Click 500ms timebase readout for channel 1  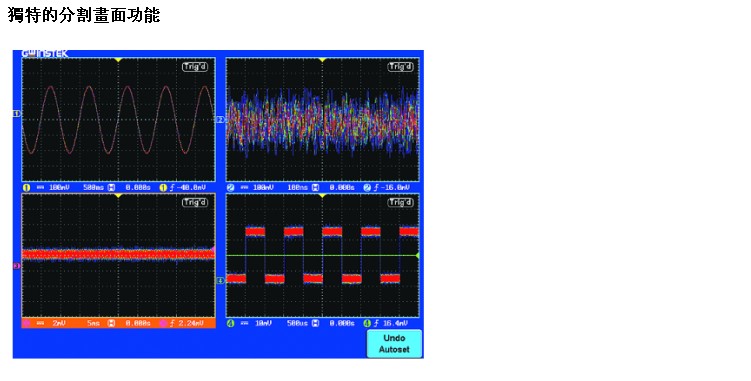93,187
